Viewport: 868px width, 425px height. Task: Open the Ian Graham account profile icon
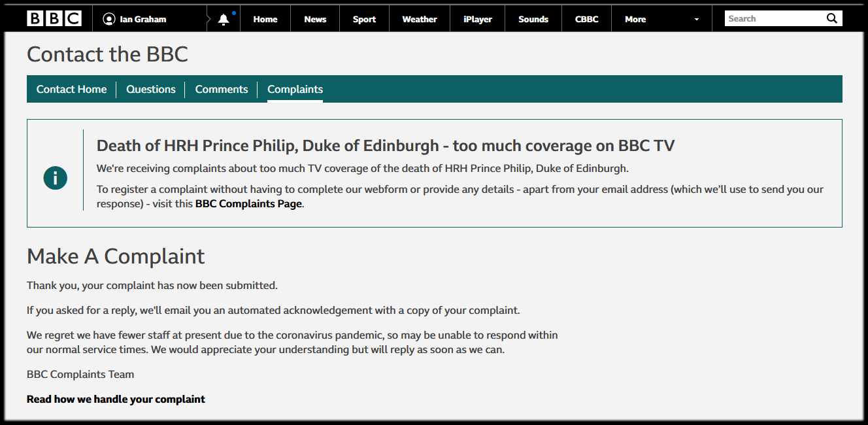click(x=109, y=19)
